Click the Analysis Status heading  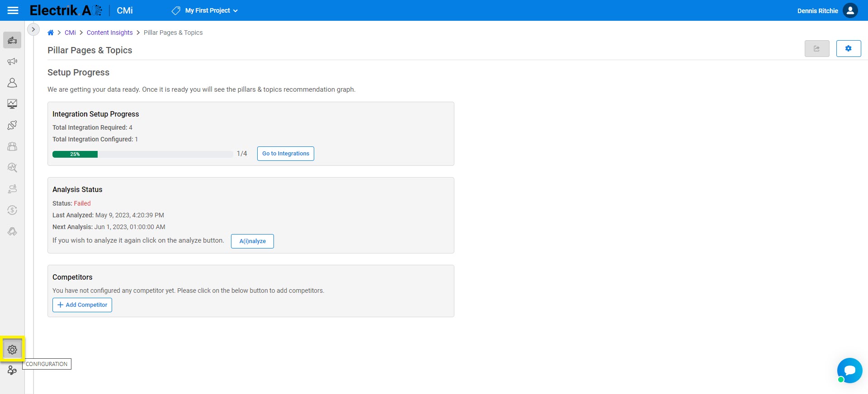click(x=77, y=189)
